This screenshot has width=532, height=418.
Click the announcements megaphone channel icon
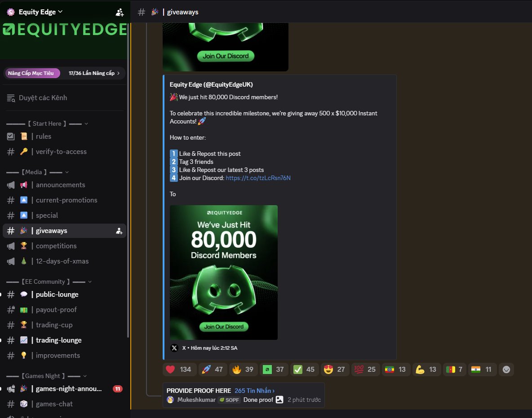click(x=11, y=185)
